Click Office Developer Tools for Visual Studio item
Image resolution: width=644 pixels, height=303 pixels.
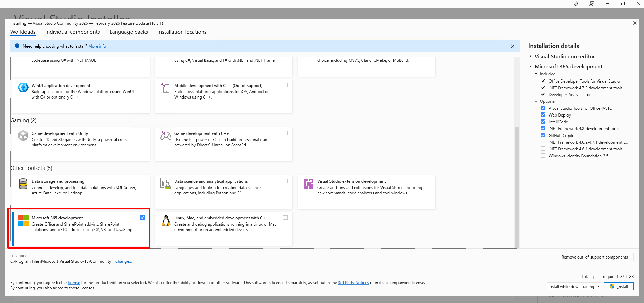[584, 81]
